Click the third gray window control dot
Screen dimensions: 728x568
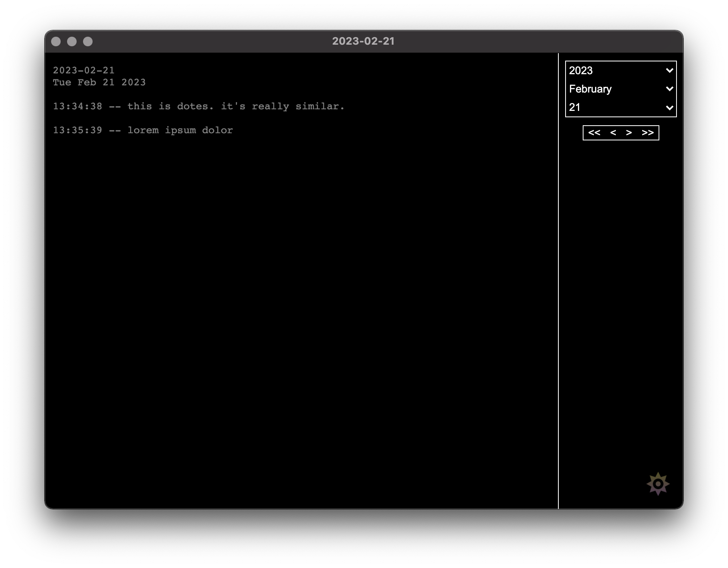click(x=88, y=41)
